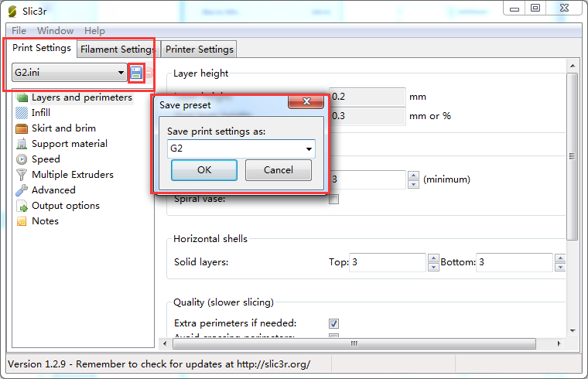This screenshot has width=588, height=379.
Task: Decrease Top solid layers value
Action: point(433,267)
